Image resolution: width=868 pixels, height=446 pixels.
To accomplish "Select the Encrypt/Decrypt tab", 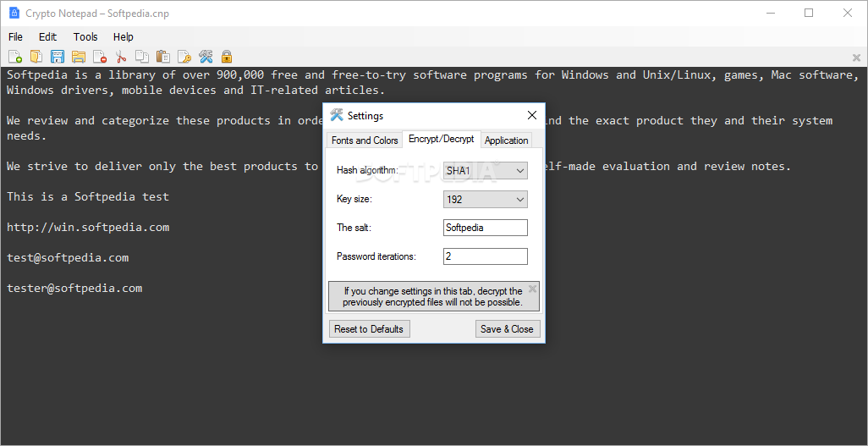I will tap(442, 139).
